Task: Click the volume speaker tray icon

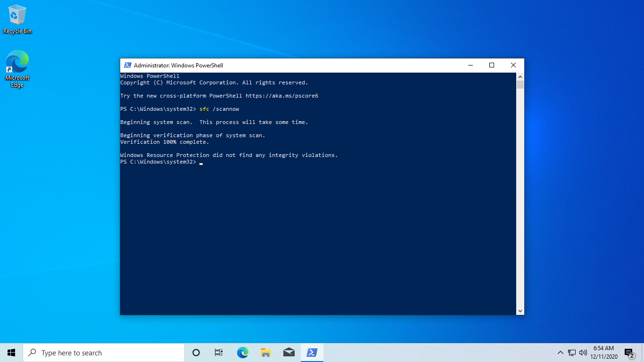Action: click(x=583, y=353)
